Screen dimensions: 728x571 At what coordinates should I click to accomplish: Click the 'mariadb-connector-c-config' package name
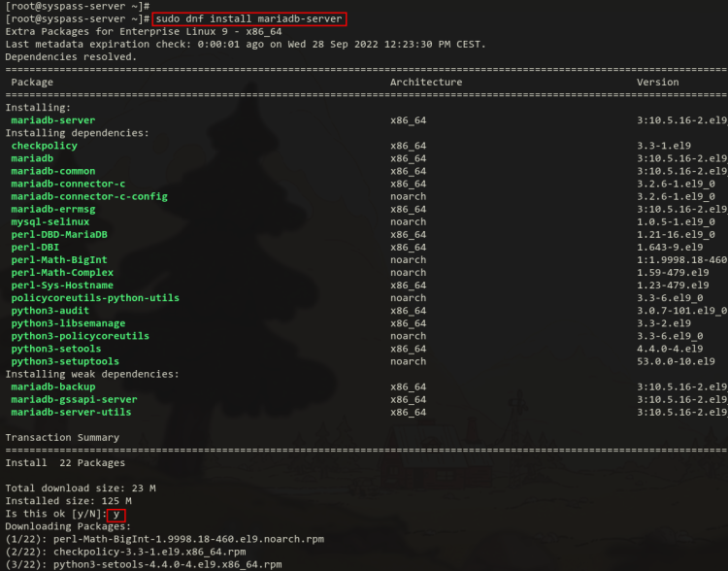(x=89, y=196)
